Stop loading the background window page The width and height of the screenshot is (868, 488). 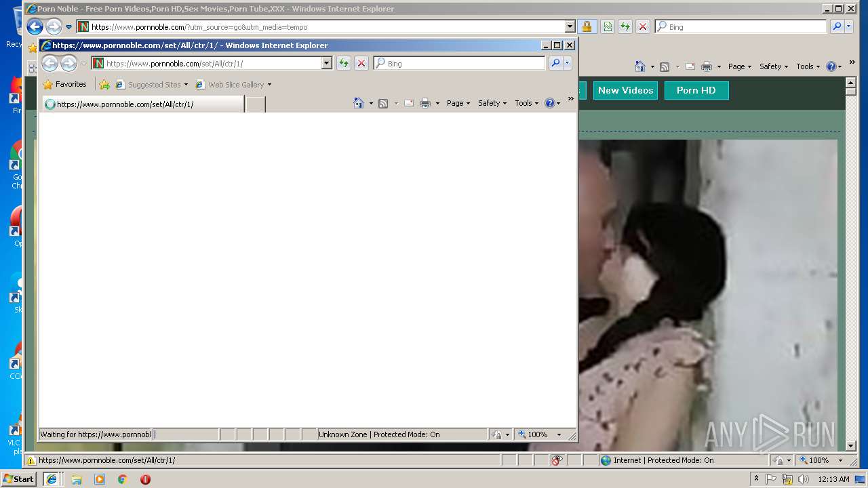[x=643, y=27]
